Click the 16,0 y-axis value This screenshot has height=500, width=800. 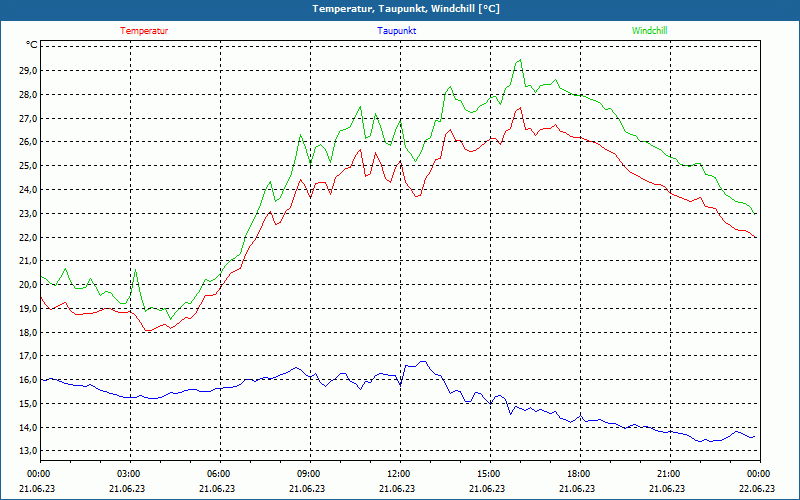(x=29, y=380)
